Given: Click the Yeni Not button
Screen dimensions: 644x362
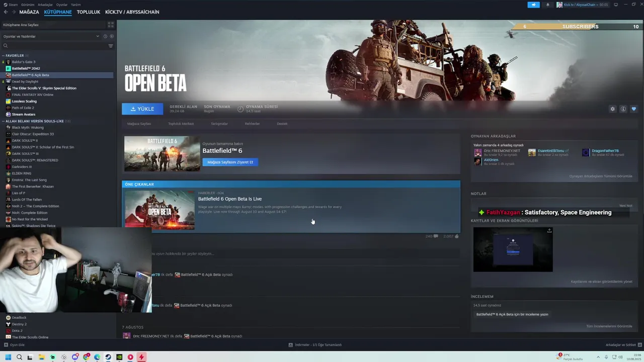Looking at the screenshot, I should [x=625, y=206].
